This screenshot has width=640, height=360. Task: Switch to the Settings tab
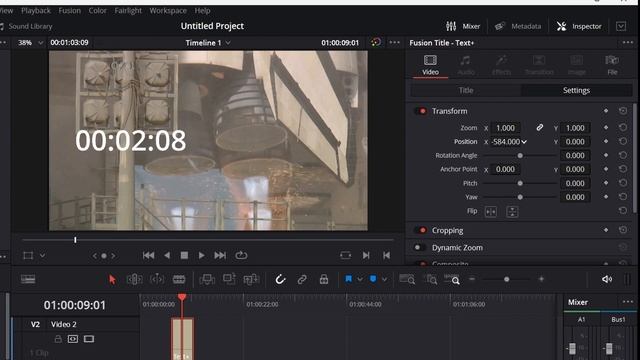coord(576,90)
